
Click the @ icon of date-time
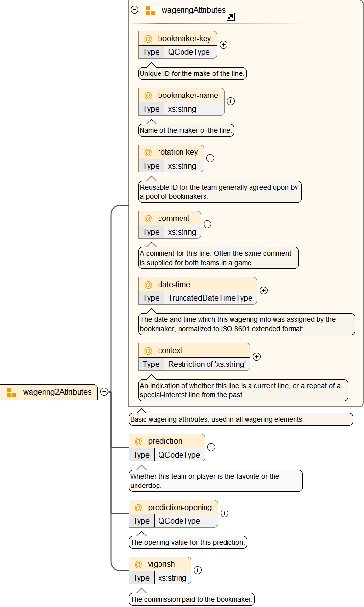click(x=148, y=285)
